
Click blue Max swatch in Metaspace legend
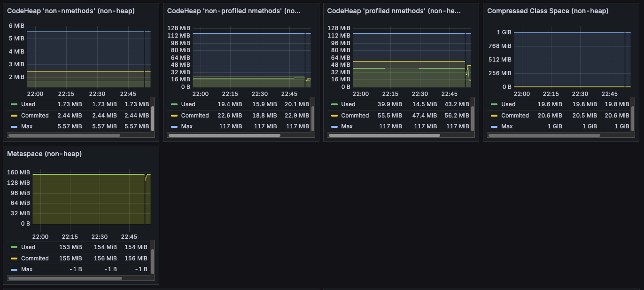click(x=14, y=269)
